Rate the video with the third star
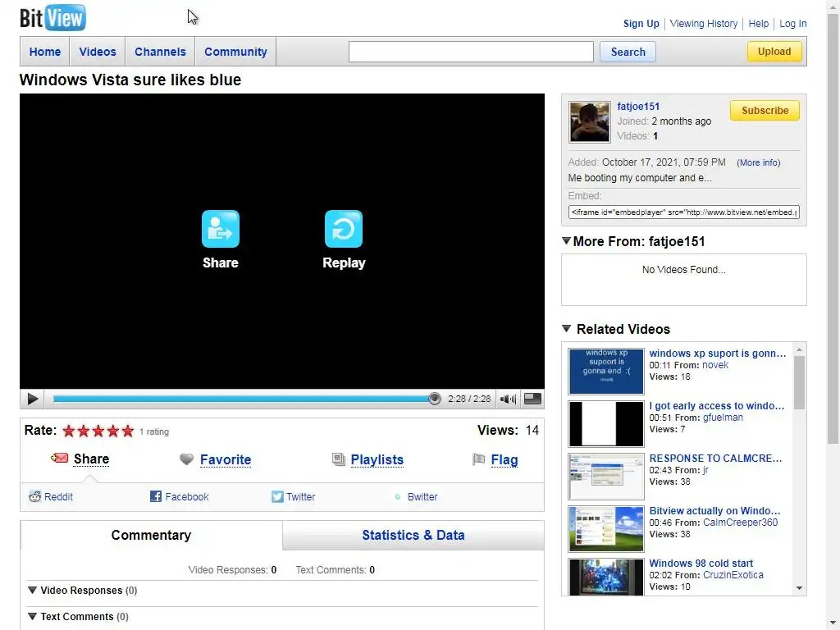840x630 pixels. pos(98,431)
